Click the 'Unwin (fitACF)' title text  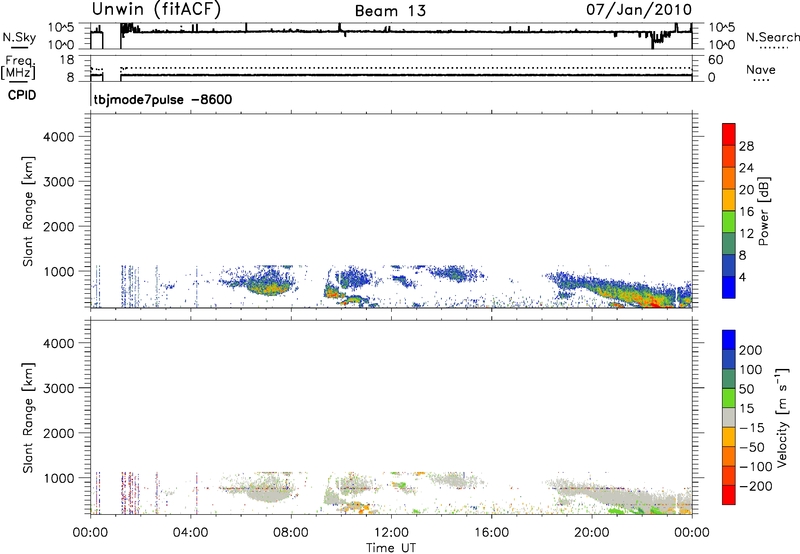[x=156, y=10]
